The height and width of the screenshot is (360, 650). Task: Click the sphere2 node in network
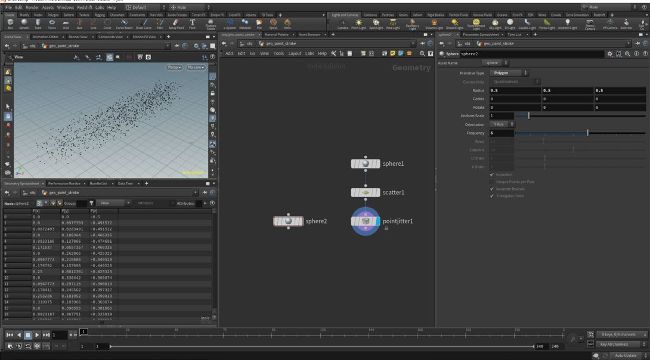click(289, 221)
